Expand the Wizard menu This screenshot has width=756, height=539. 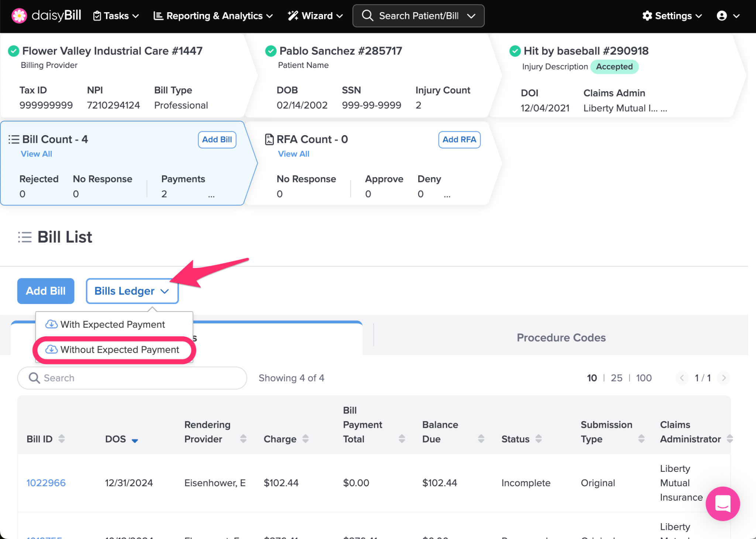coord(316,16)
